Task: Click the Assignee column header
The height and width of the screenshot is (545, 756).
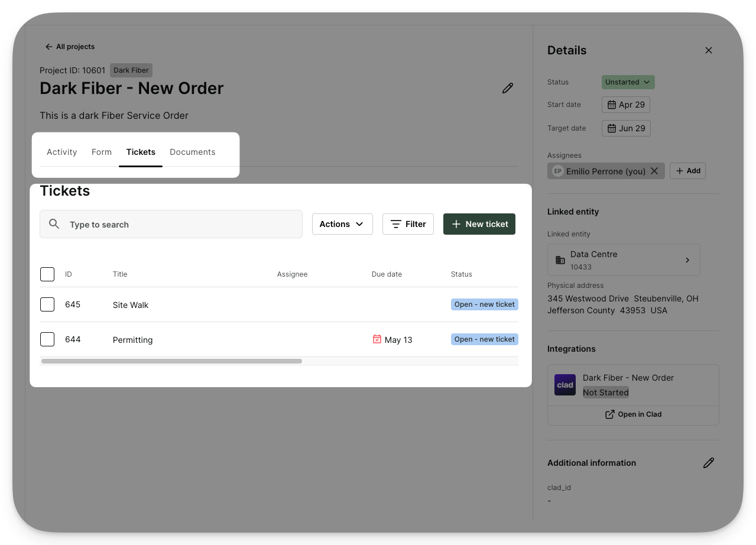Action: (x=293, y=274)
